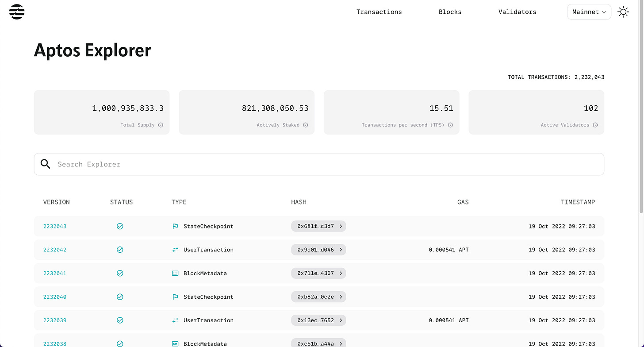The width and height of the screenshot is (644, 347).
Task: Click the Aptos logo icon
Action: (x=17, y=12)
